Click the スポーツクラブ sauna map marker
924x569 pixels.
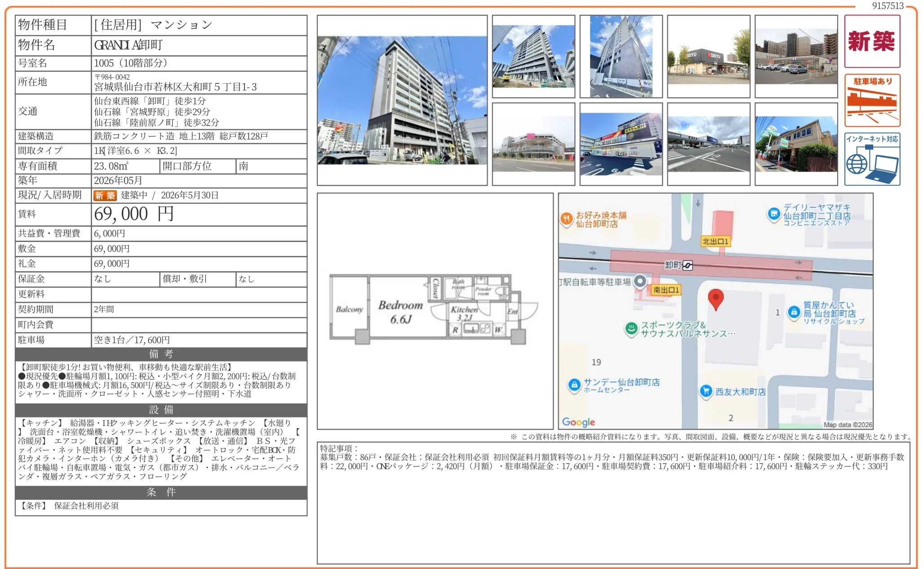click(631, 329)
